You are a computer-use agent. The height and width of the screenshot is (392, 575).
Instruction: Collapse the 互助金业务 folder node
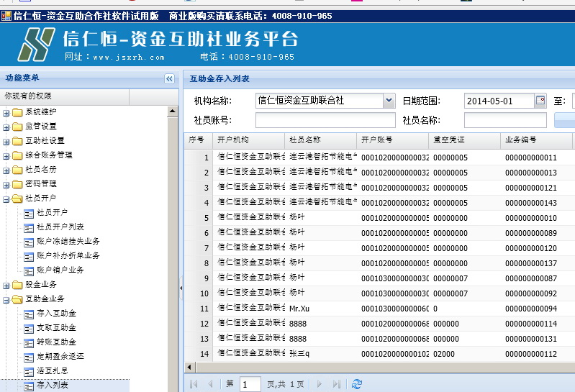[6, 300]
